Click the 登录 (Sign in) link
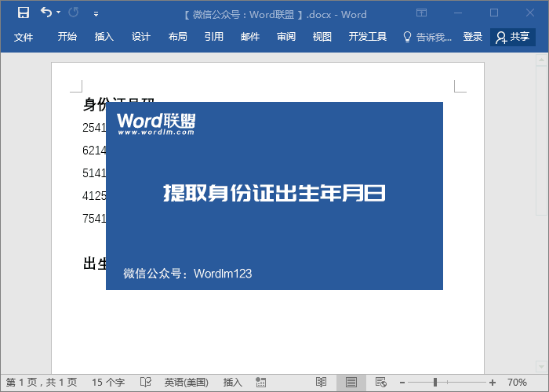Image resolution: width=549 pixels, height=392 pixels. (473, 36)
